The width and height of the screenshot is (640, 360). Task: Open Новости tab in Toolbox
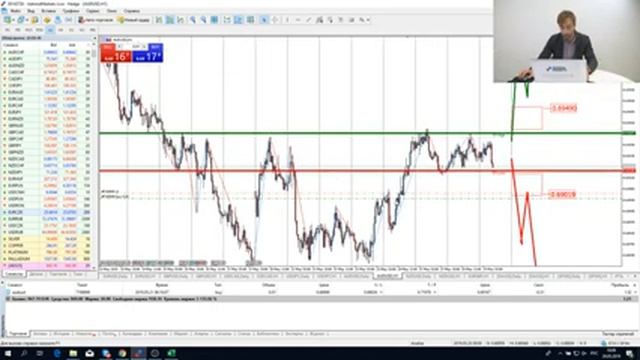tap(85, 334)
